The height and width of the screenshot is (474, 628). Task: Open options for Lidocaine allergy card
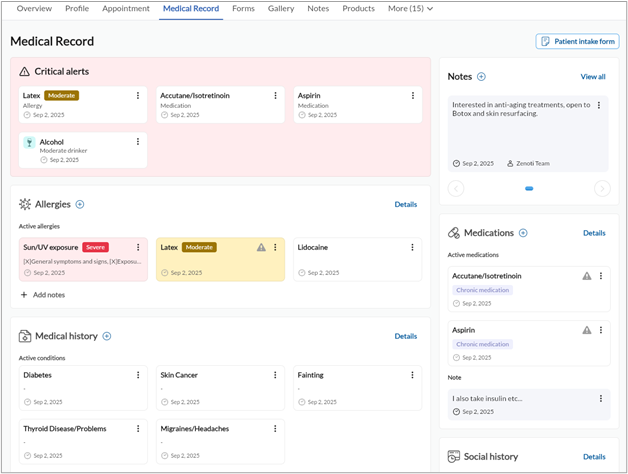coord(412,247)
